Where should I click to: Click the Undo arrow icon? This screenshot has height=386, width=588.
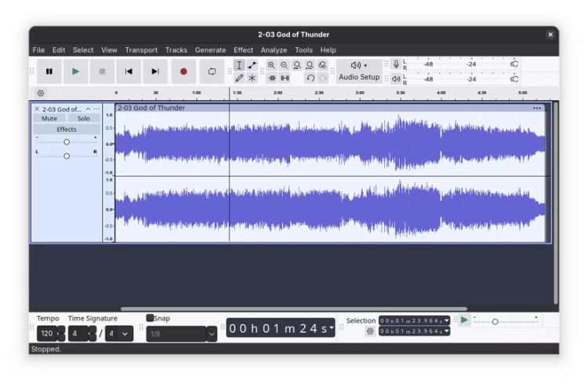pos(310,78)
